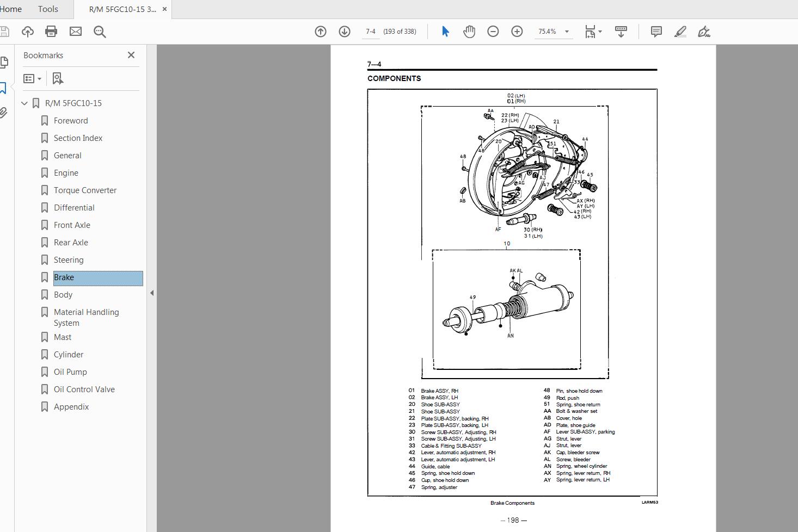The height and width of the screenshot is (532, 798).
Task: Open the Highlight text tool
Action: (x=679, y=31)
